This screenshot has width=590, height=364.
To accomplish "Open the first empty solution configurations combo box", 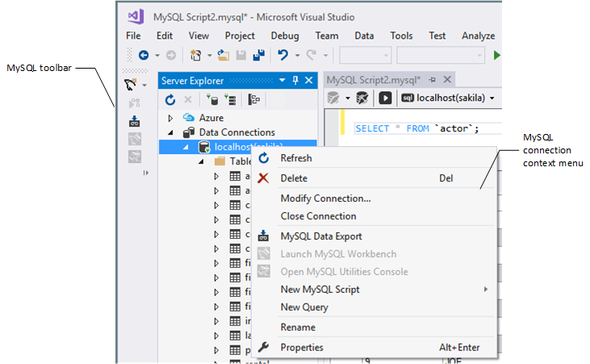I will [x=365, y=56].
